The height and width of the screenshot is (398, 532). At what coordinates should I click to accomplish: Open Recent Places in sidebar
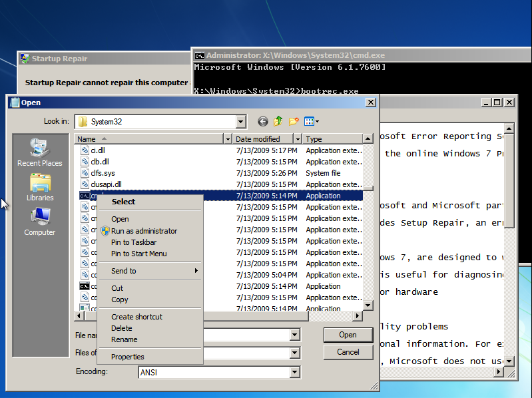40,152
